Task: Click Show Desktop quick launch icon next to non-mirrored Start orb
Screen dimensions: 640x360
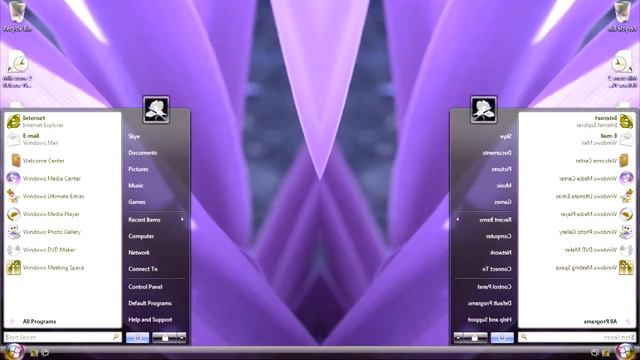Action: [x=34, y=352]
